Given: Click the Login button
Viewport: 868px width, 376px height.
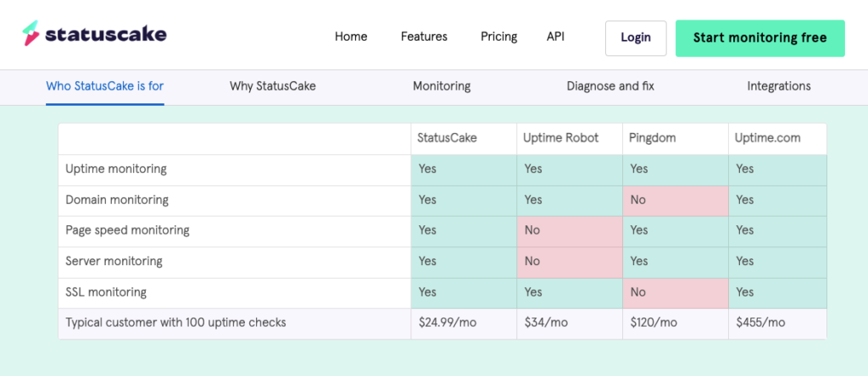Looking at the screenshot, I should click(636, 38).
